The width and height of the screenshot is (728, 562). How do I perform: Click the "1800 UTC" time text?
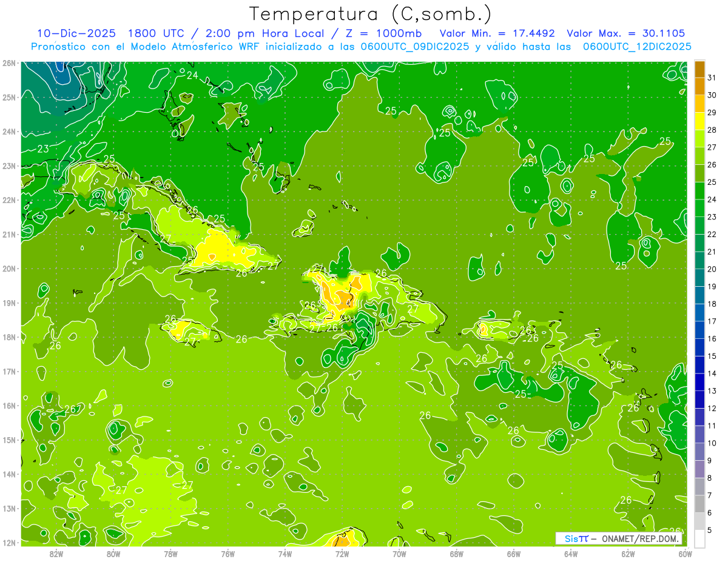(157, 33)
